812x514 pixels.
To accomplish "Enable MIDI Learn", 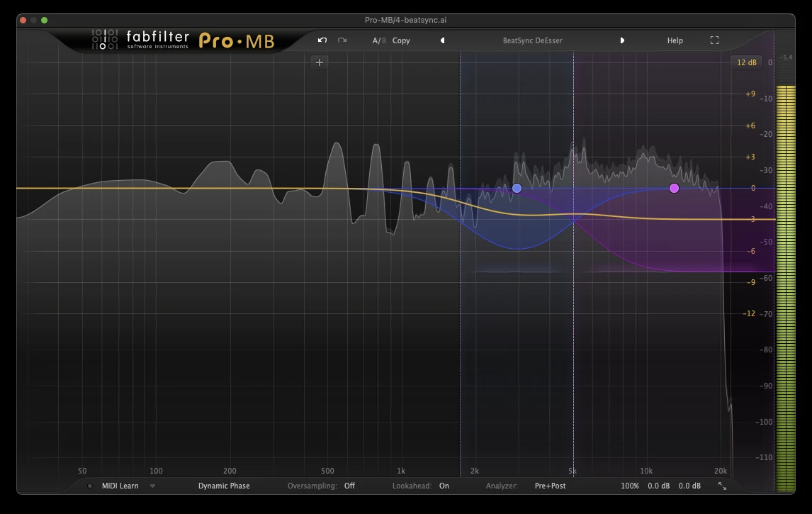I will coord(120,486).
